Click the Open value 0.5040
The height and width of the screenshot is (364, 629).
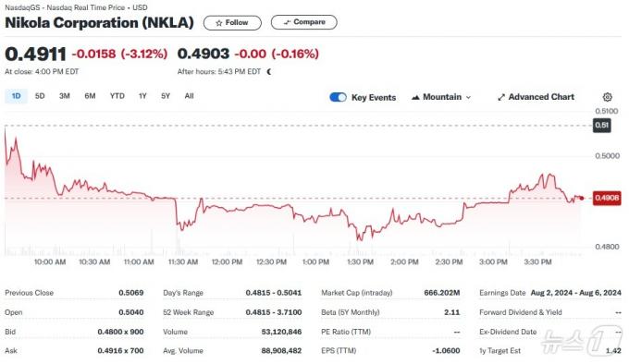131,312
